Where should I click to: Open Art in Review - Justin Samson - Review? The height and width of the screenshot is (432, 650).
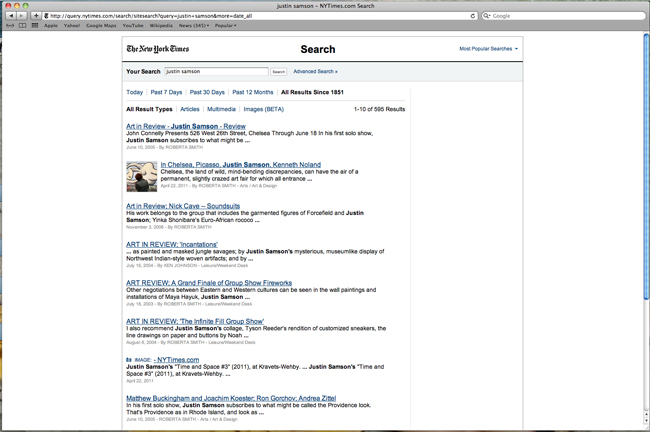tap(186, 126)
